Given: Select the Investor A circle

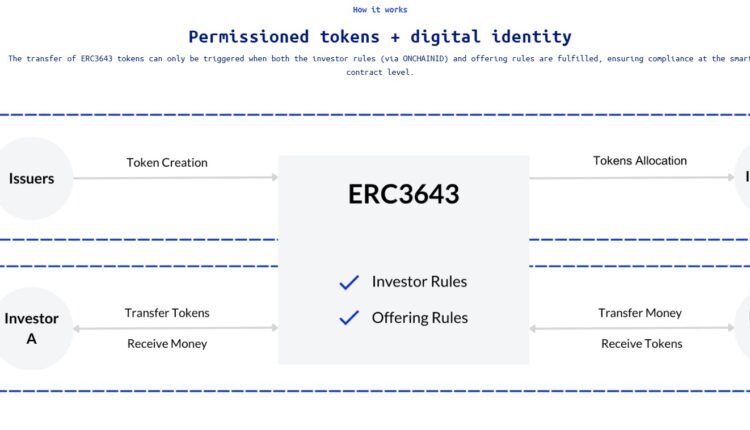Looking at the screenshot, I should (x=32, y=329).
